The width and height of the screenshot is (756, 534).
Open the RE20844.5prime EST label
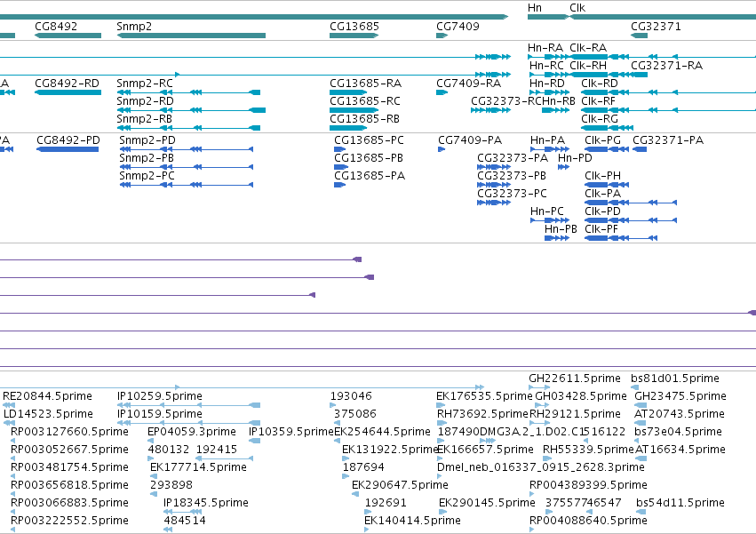click(x=47, y=396)
